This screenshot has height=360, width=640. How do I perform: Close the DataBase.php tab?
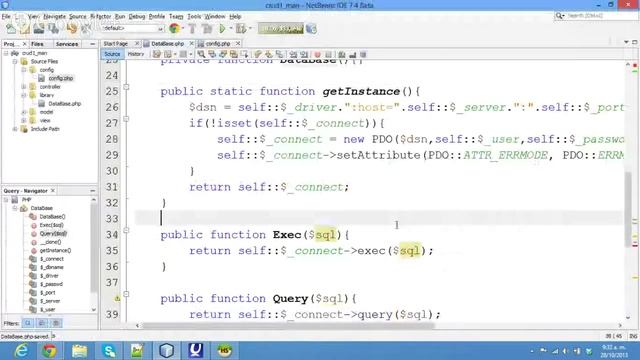click(191, 43)
